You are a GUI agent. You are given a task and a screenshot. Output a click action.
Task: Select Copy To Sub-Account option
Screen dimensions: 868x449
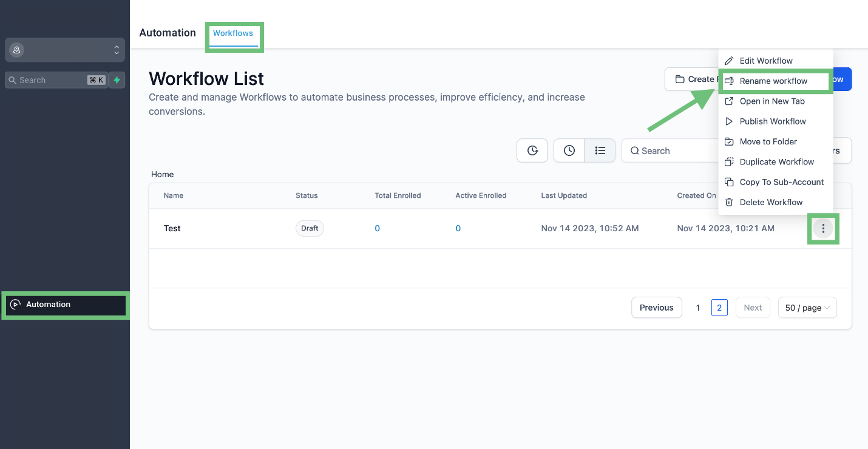click(x=776, y=182)
